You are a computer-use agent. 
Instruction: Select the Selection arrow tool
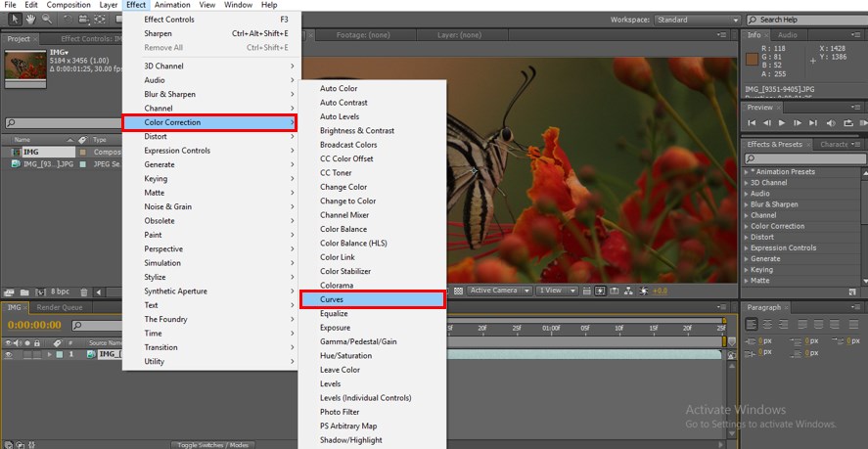15,19
